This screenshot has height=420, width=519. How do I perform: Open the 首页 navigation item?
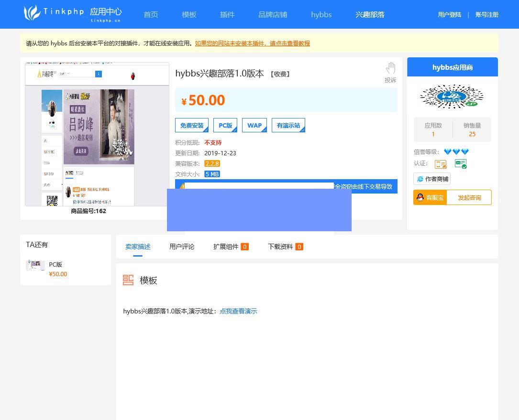(x=151, y=14)
